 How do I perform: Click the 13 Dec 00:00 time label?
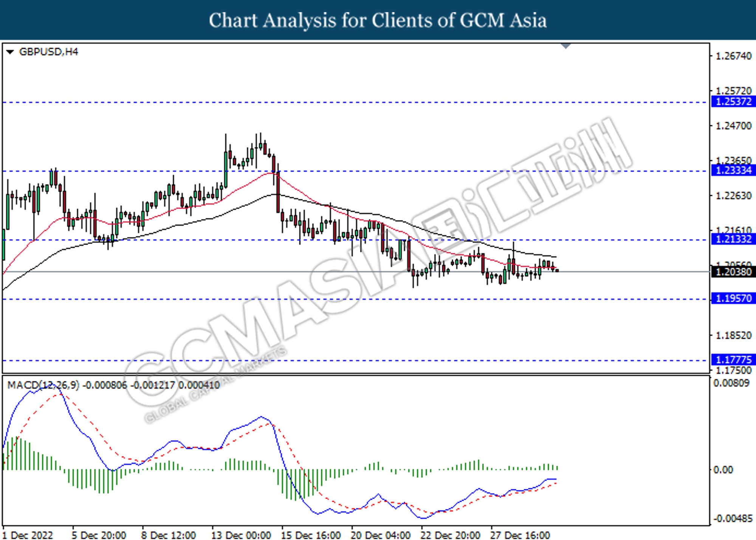click(241, 535)
